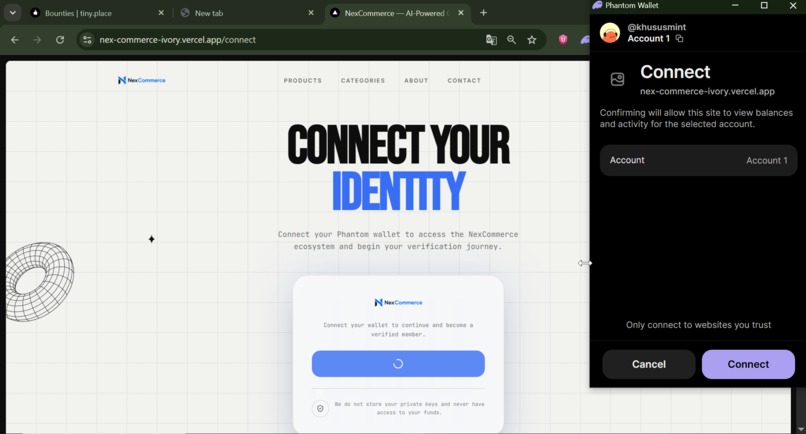
Task: Click 'Only connect to websites you trust' text
Action: (x=698, y=325)
